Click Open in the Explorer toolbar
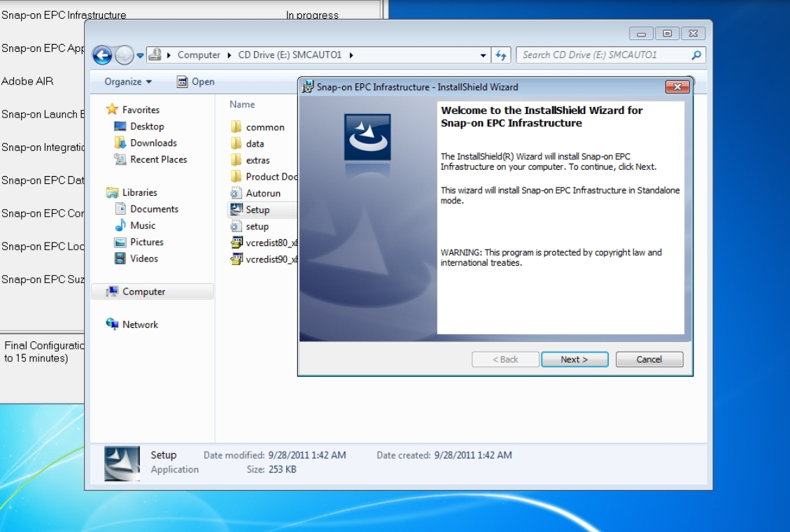This screenshot has width=790, height=532. coord(196,82)
